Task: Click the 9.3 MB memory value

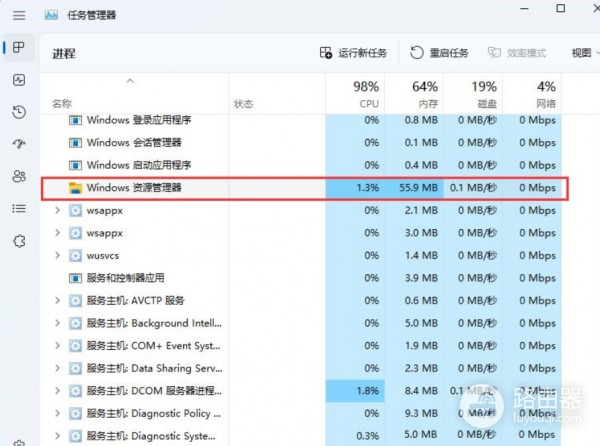Action: (x=421, y=413)
